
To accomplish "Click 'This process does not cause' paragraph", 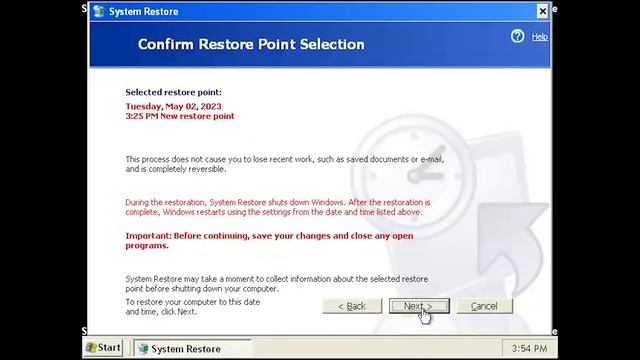I will point(284,164).
